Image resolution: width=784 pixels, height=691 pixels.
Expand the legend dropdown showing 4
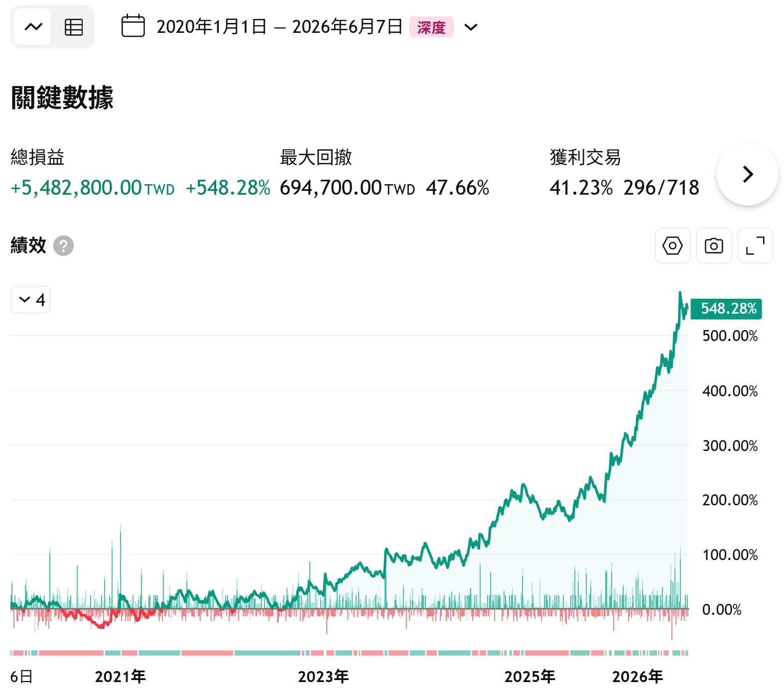(31, 300)
